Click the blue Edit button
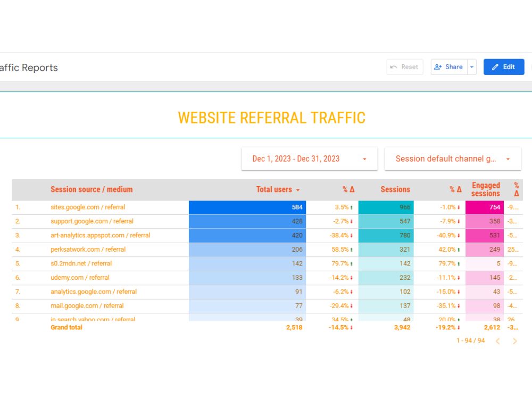Image resolution: width=532 pixels, height=399 pixels. point(503,67)
